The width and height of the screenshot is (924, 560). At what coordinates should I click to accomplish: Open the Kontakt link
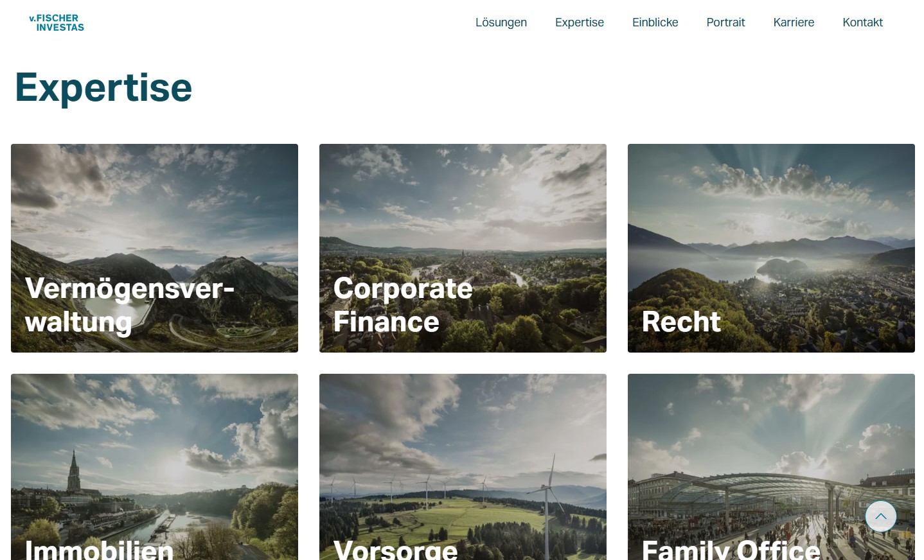click(862, 22)
